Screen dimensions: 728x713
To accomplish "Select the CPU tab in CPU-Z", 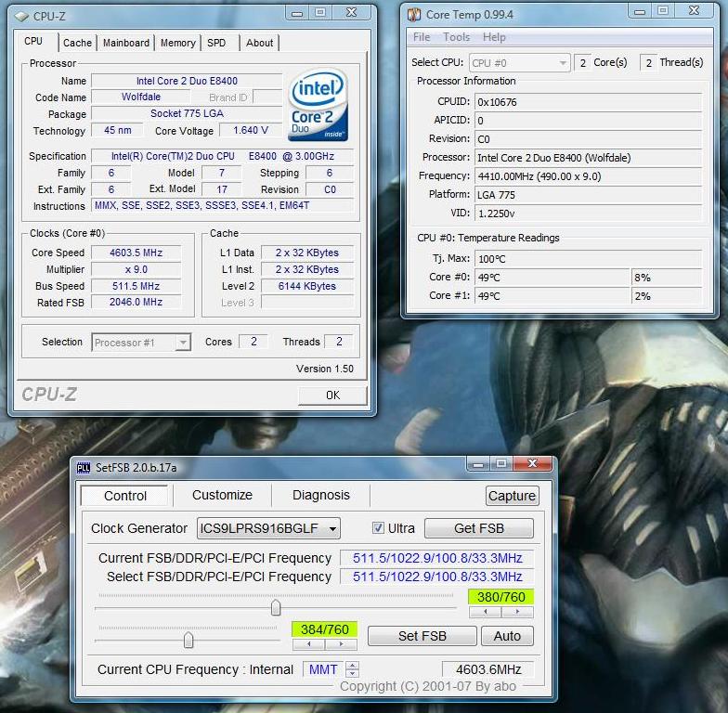I will point(33,41).
